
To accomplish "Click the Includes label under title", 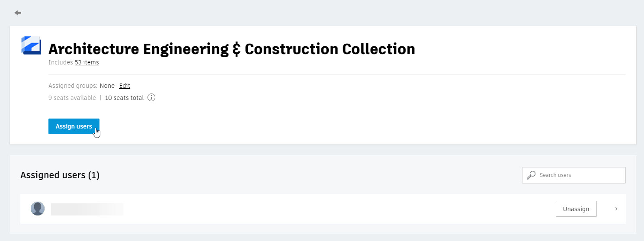I will coord(61,62).
